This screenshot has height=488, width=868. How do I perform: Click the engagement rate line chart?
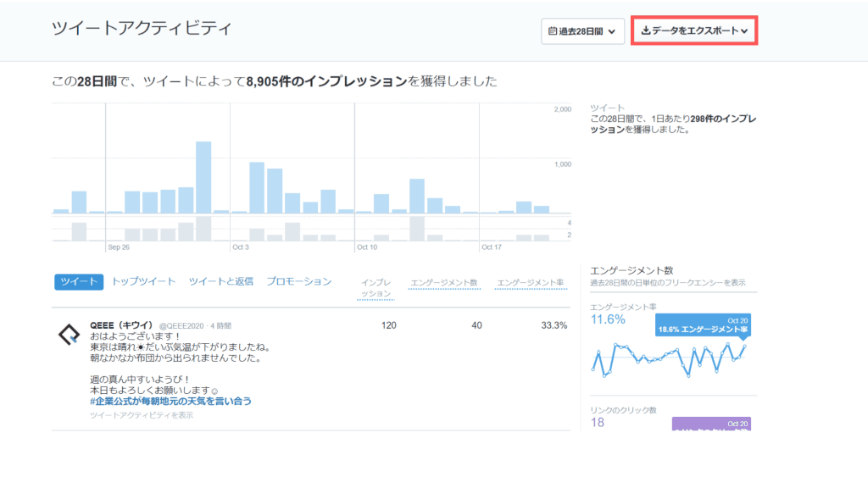[670, 359]
